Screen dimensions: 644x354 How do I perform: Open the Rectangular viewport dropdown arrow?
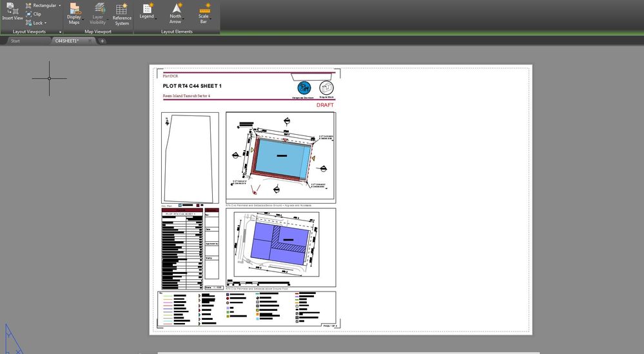point(60,5)
